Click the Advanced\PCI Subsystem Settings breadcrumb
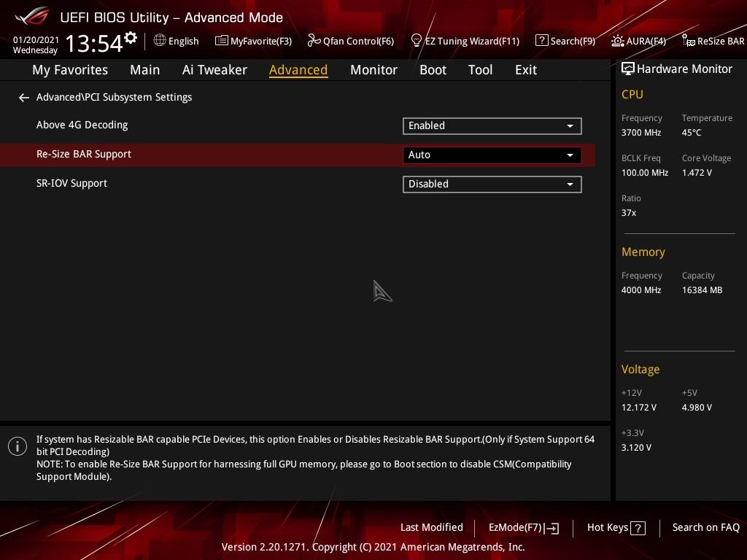Viewport: 747px width, 560px height. [x=114, y=97]
